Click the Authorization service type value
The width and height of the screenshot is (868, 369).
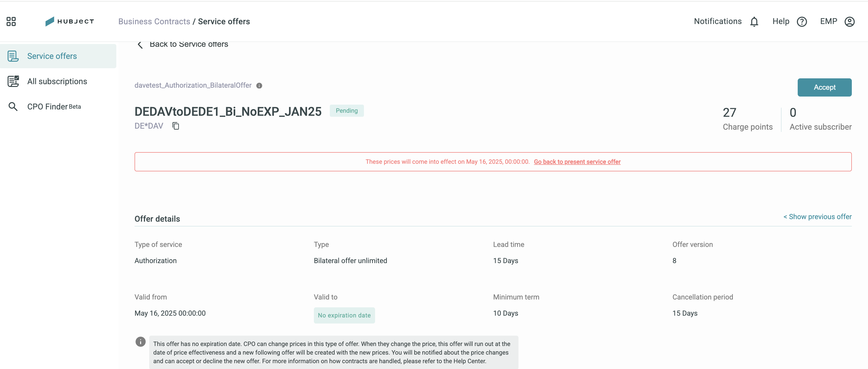pyautogui.click(x=155, y=261)
